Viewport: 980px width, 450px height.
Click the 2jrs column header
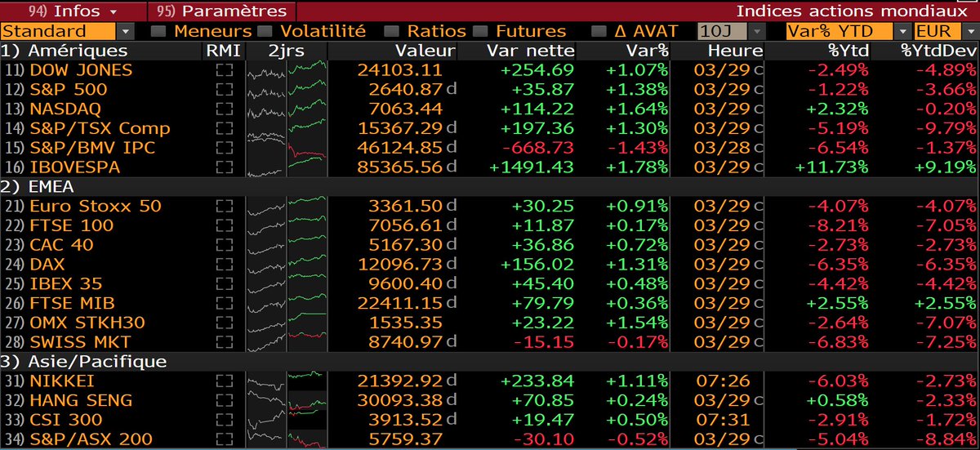[287, 51]
